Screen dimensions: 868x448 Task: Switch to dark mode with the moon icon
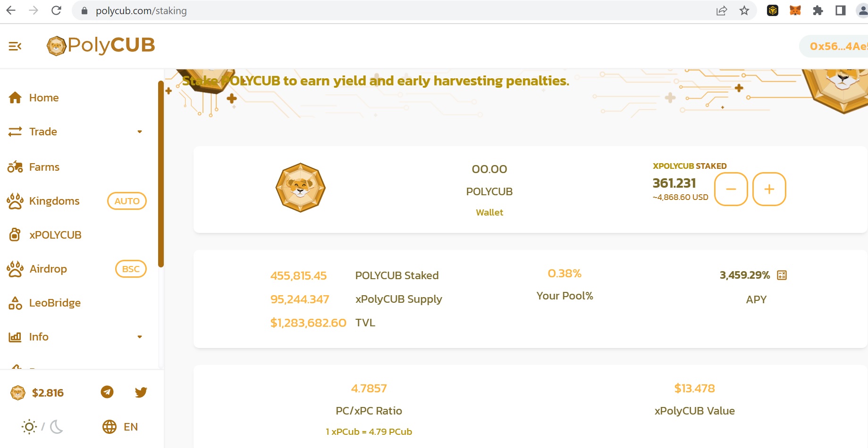pyautogui.click(x=57, y=427)
